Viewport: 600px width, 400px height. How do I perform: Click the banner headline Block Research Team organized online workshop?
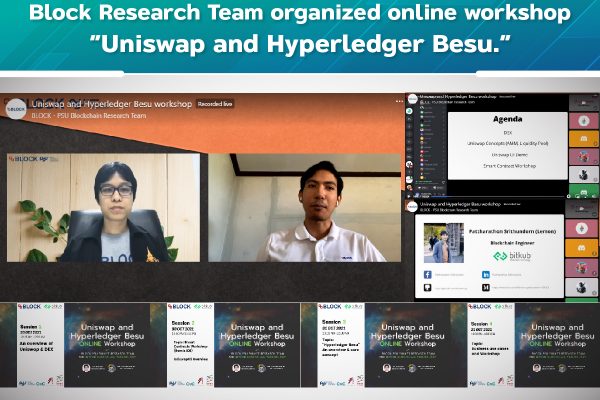(300, 12)
